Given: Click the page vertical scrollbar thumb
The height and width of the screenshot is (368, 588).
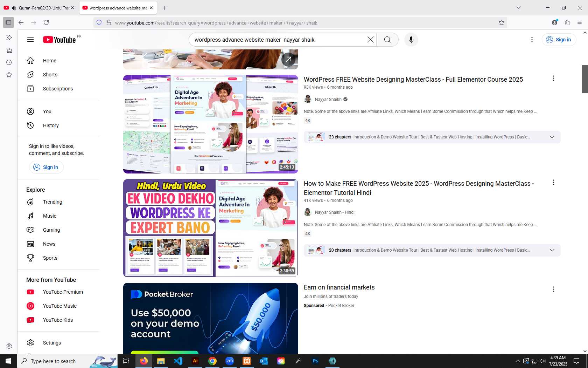Looking at the screenshot, I should point(585,79).
